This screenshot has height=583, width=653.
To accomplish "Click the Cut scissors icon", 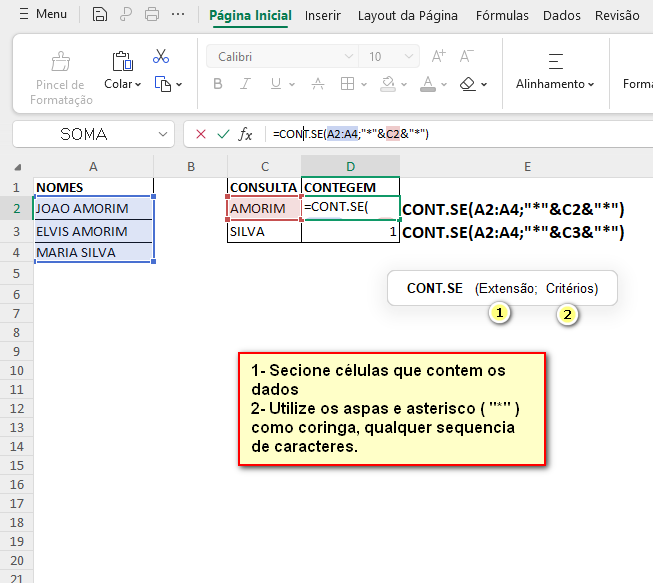I will coord(161,57).
